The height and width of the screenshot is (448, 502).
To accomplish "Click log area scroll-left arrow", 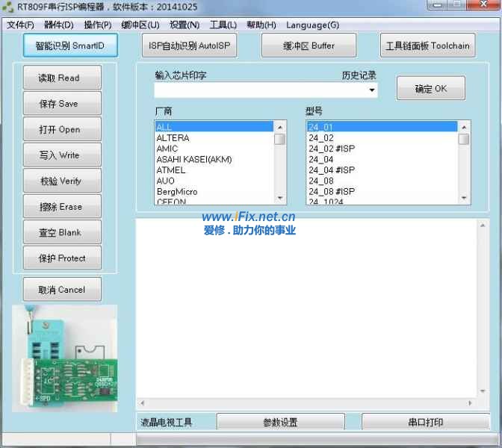I will click(143, 403).
